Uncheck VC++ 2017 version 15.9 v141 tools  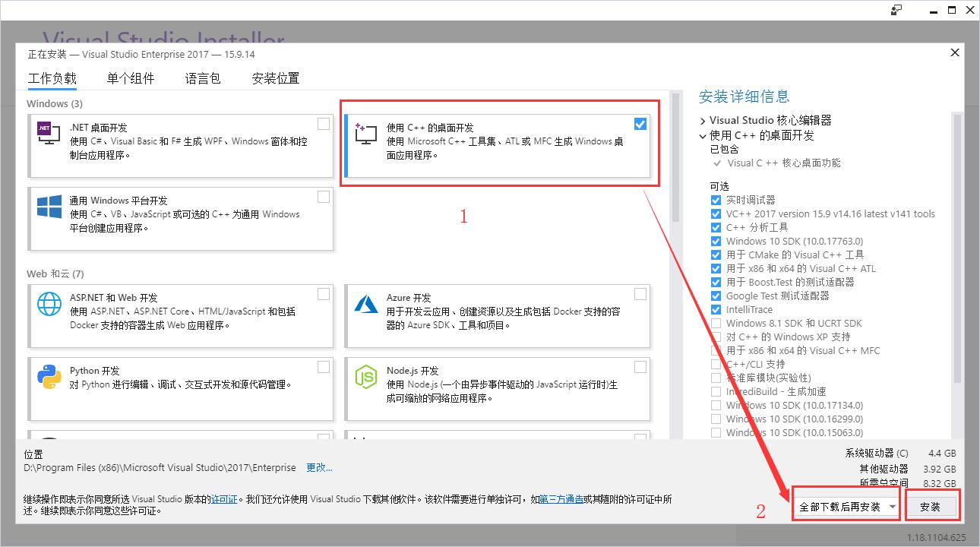pos(716,213)
